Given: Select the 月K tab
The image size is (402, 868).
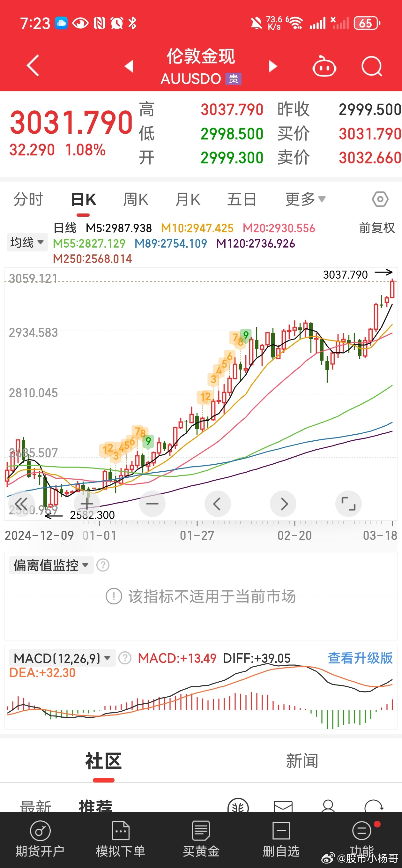Looking at the screenshot, I should tap(188, 199).
